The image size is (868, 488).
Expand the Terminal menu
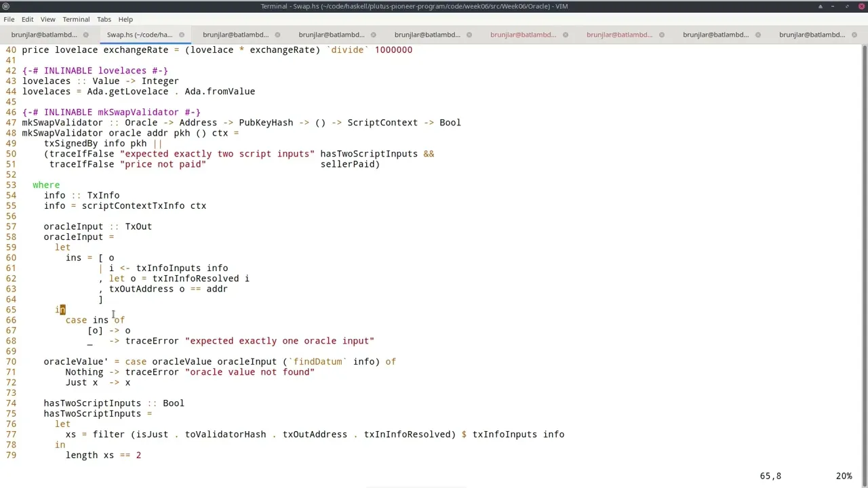click(x=76, y=19)
